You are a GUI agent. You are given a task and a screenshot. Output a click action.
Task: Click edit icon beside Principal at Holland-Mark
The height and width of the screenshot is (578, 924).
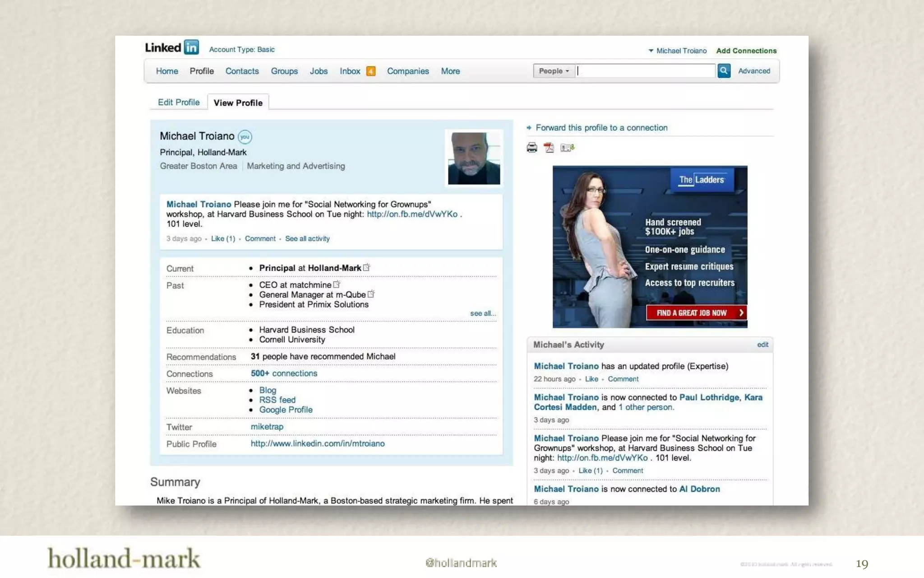[x=367, y=267]
